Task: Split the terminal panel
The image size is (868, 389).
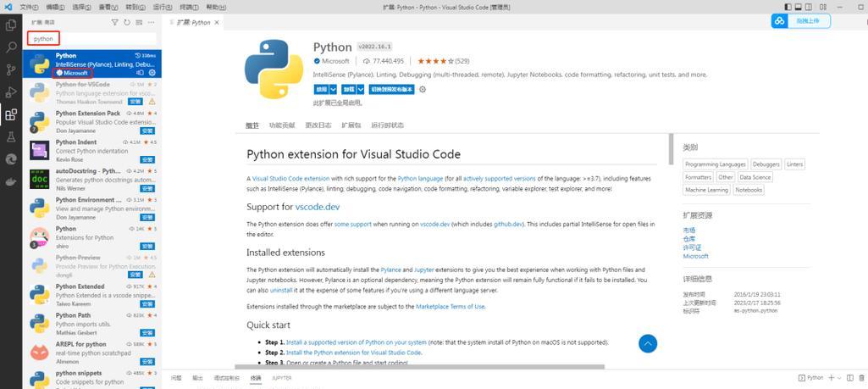Action: [850, 378]
